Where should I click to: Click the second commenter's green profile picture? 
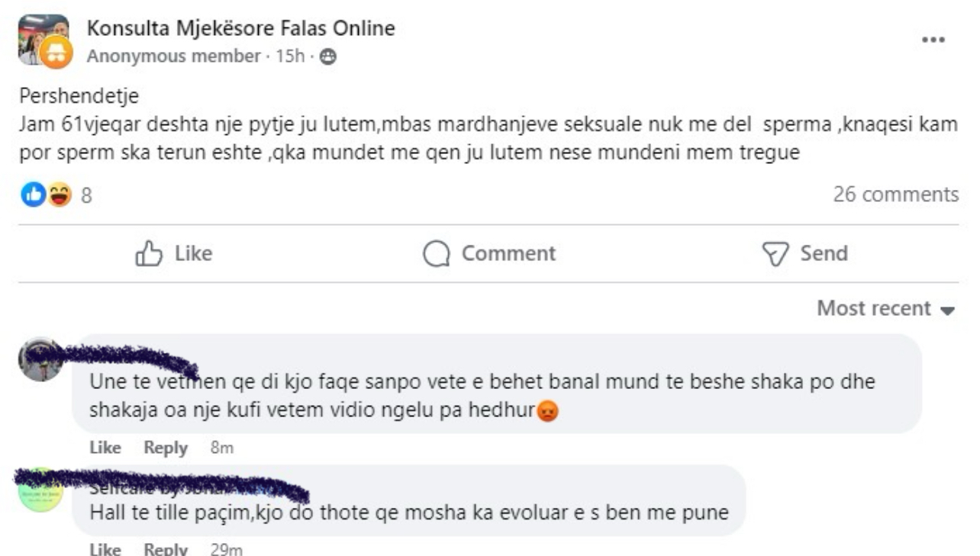pos(40,490)
